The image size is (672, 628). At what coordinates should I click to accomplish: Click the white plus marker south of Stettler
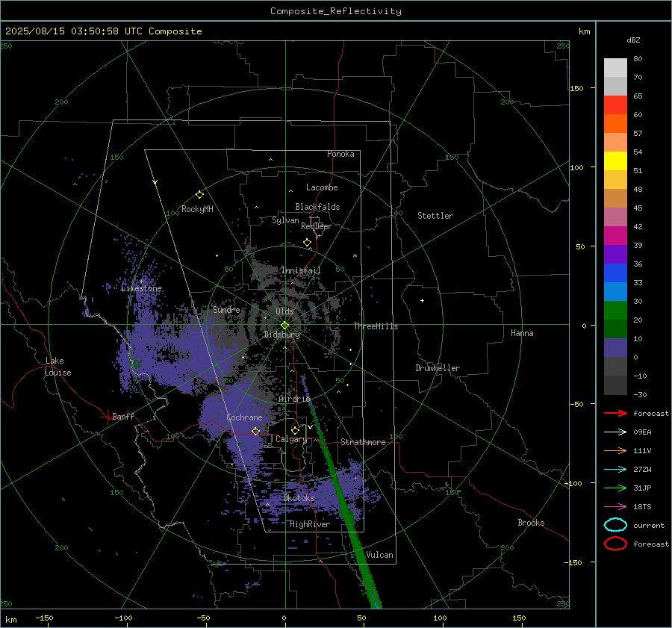(x=422, y=300)
